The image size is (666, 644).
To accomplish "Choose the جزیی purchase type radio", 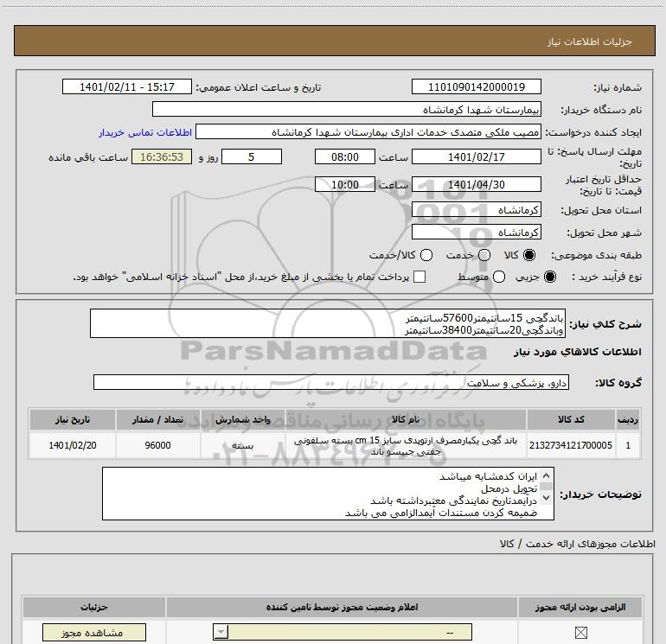I will coord(550,277).
